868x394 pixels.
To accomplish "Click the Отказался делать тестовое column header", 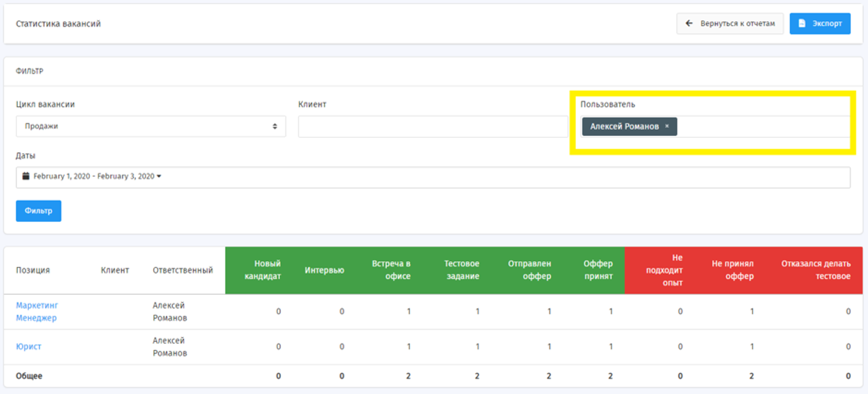I will coord(816,270).
